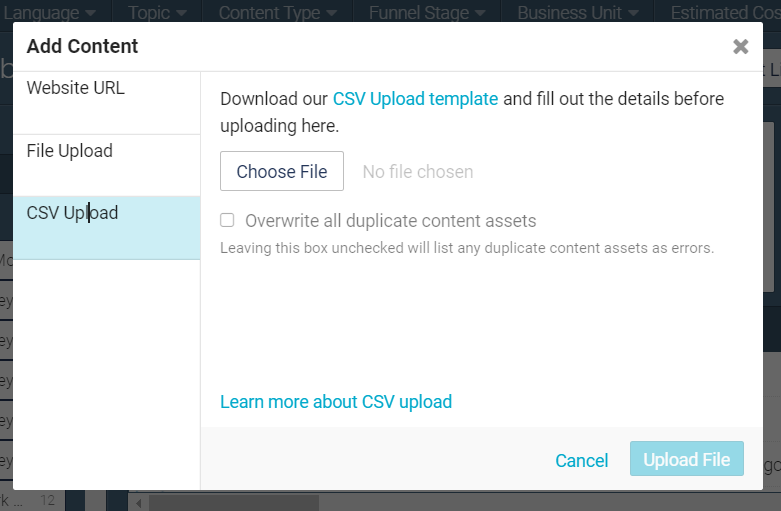
Task: Open the File Upload tab
Action: point(70,151)
